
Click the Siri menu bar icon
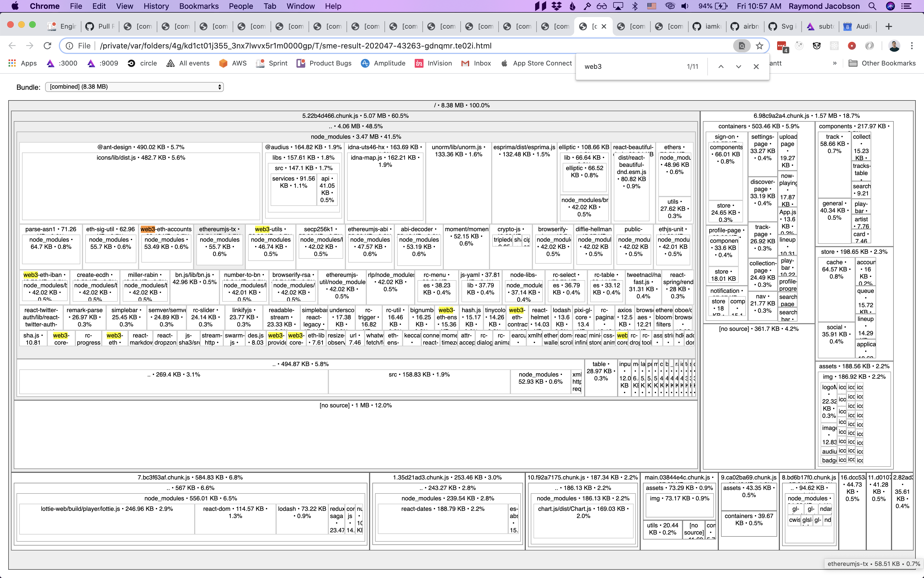(890, 6)
